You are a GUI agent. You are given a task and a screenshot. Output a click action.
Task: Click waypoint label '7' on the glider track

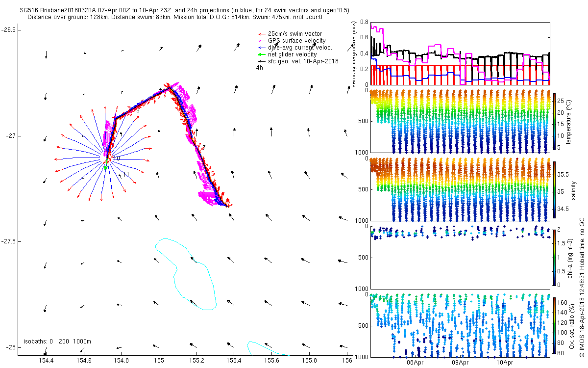pyautogui.click(x=204, y=148)
